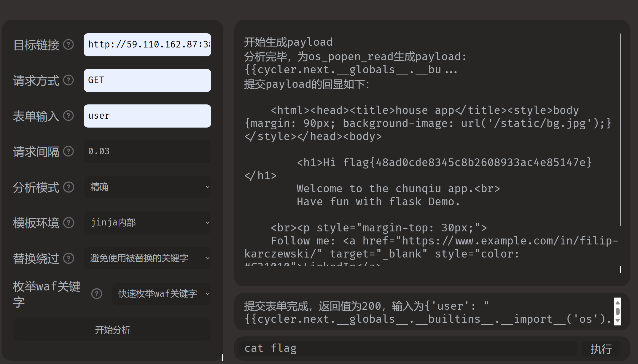Click the 执行 button

tap(601, 349)
